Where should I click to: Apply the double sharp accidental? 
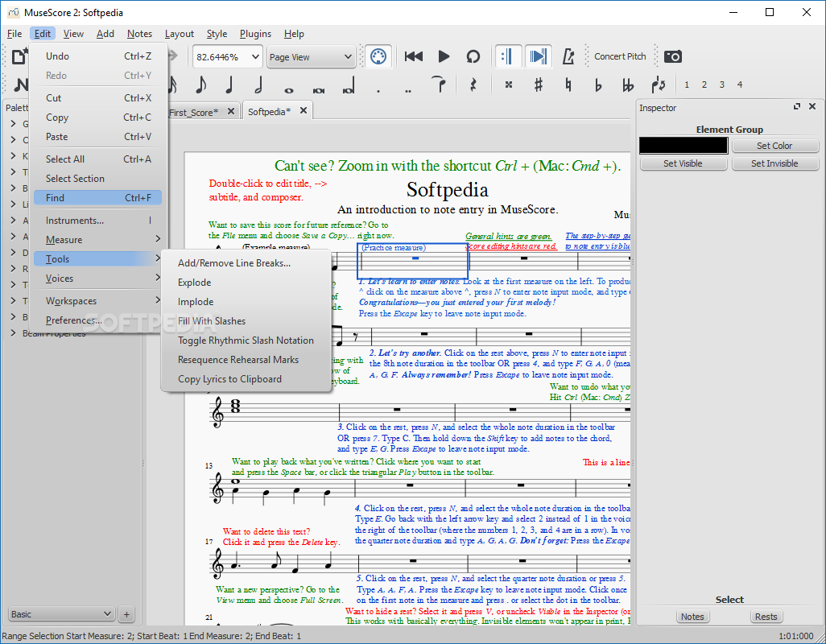click(508, 85)
